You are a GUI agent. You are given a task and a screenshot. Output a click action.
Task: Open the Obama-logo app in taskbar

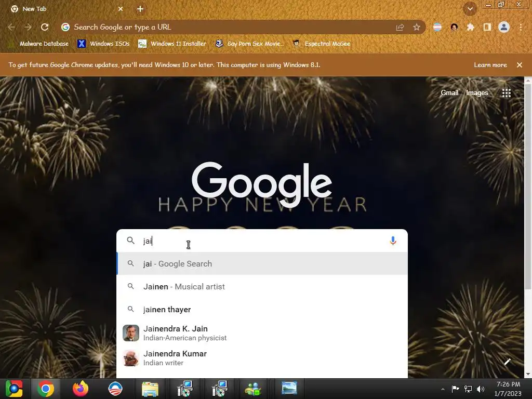click(115, 389)
